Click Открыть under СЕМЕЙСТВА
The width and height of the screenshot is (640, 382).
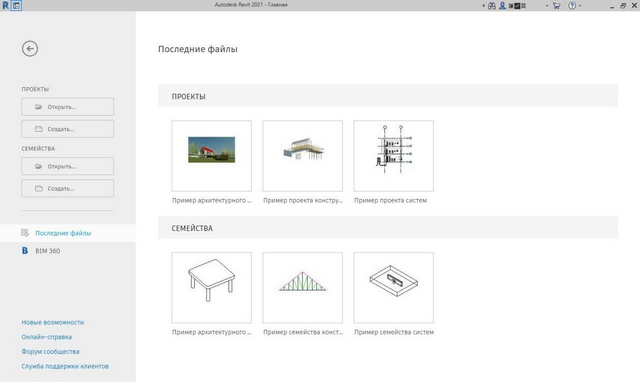tap(68, 167)
